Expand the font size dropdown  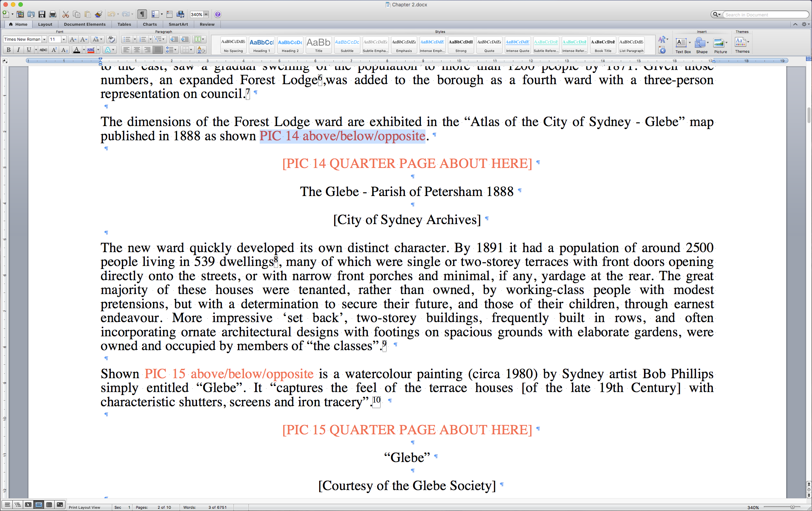tap(64, 39)
